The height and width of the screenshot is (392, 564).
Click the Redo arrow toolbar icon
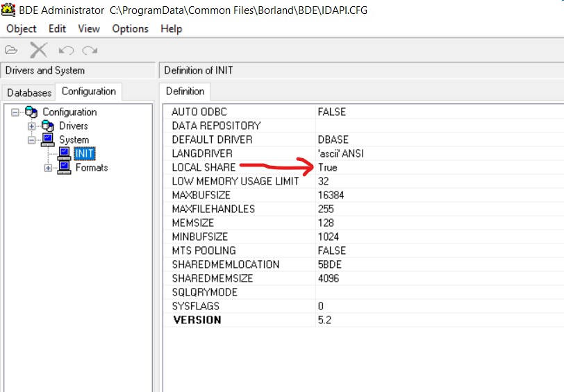[x=90, y=50]
